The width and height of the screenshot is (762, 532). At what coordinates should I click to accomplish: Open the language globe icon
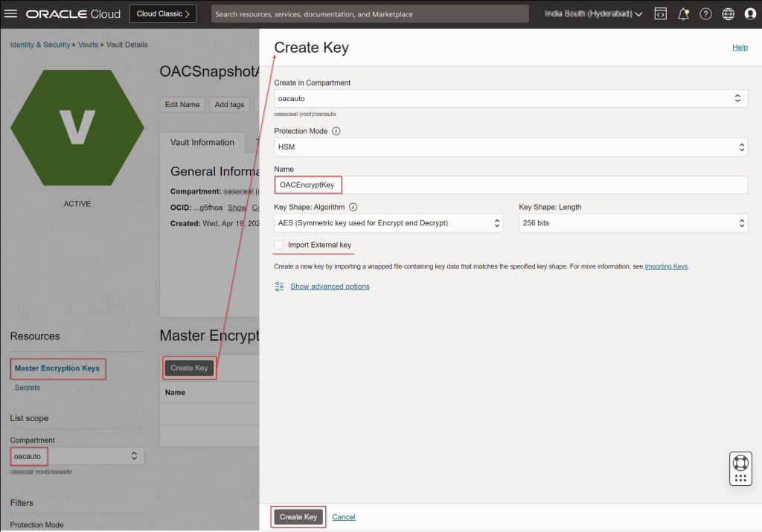(x=728, y=13)
